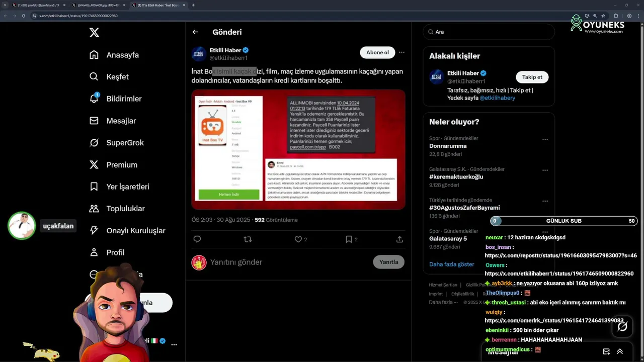644x362 pixels.
Task: Click @etkiIihaberr1 handle on the post
Action: tap(228, 58)
